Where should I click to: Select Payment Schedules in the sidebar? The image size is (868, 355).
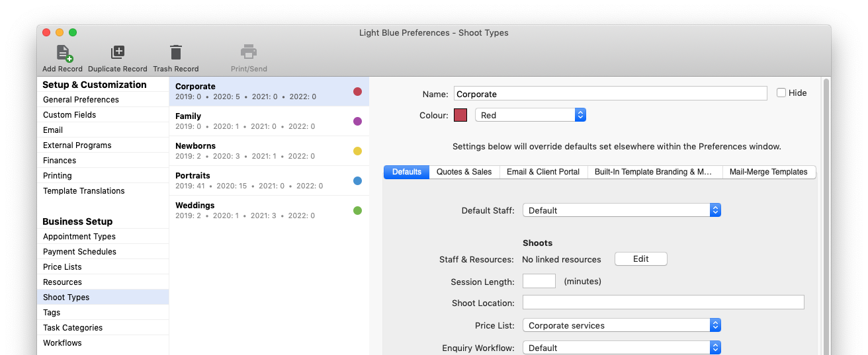point(79,252)
